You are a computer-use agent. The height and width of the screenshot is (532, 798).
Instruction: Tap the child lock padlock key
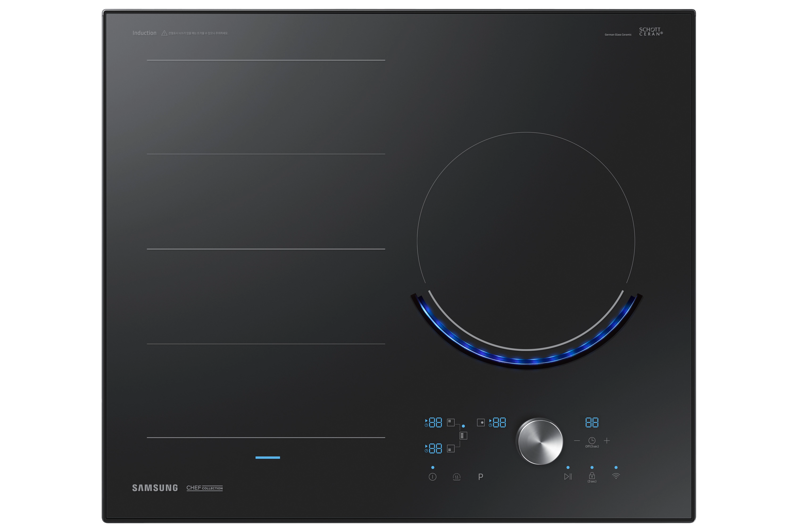coord(592,476)
